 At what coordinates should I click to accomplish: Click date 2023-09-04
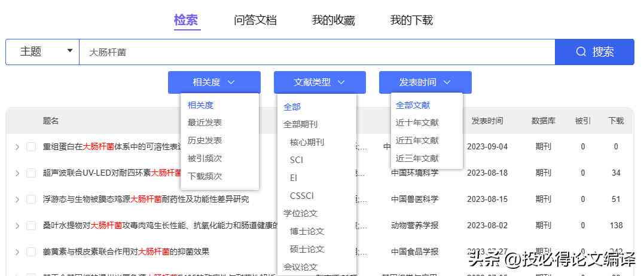pyautogui.click(x=487, y=147)
